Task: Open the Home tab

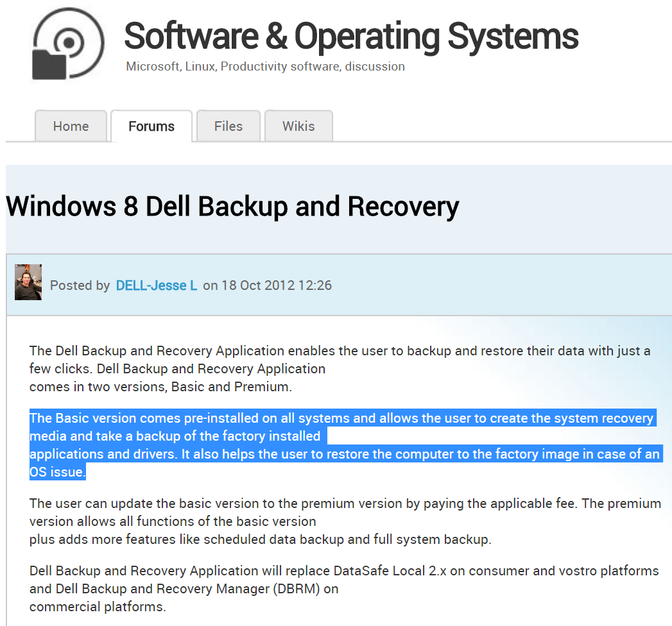Action: click(x=71, y=126)
